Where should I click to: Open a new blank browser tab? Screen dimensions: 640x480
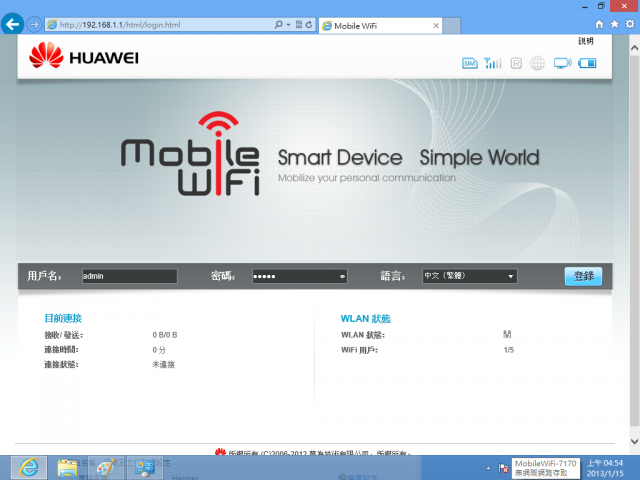tap(451, 26)
